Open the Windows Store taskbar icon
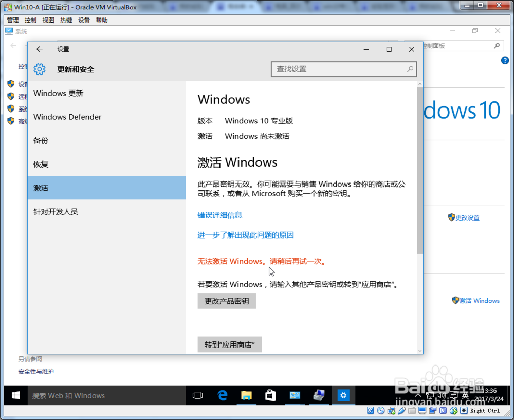Image resolution: width=514 pixels, height=420 pixels. pos(270,395)
